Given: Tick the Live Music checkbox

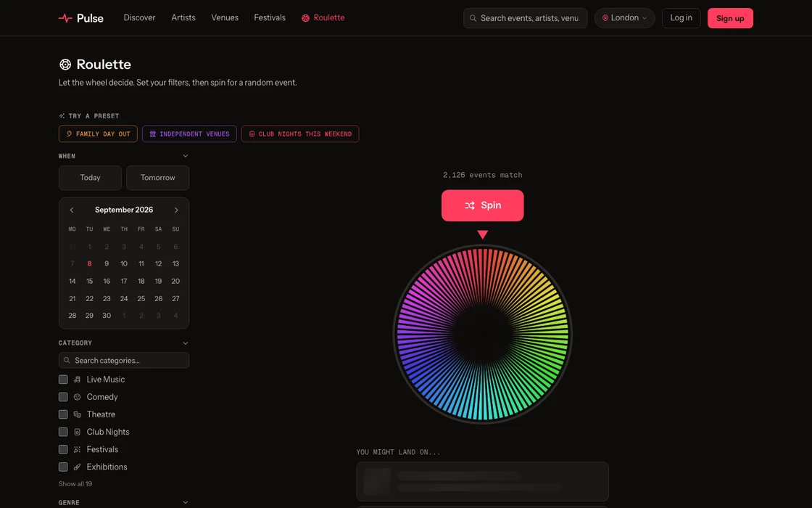Looking at the screenshot, I should [63, 380].
